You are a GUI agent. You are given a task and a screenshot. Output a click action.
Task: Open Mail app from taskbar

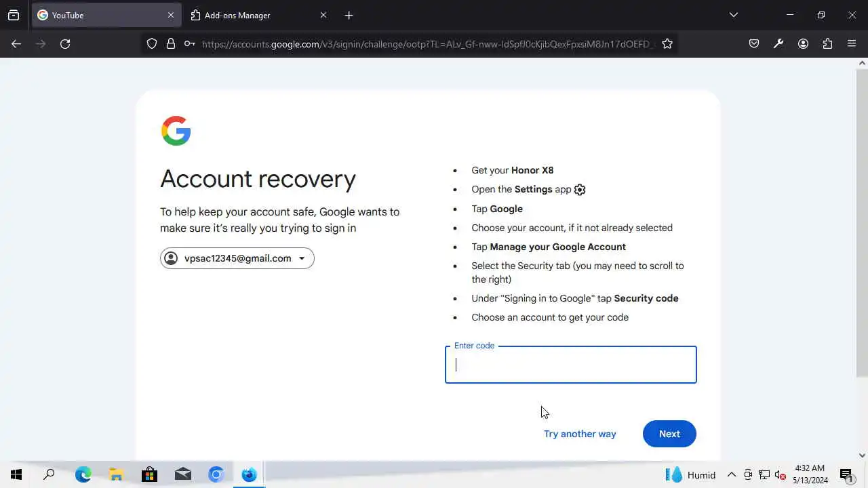coord(182,474)
